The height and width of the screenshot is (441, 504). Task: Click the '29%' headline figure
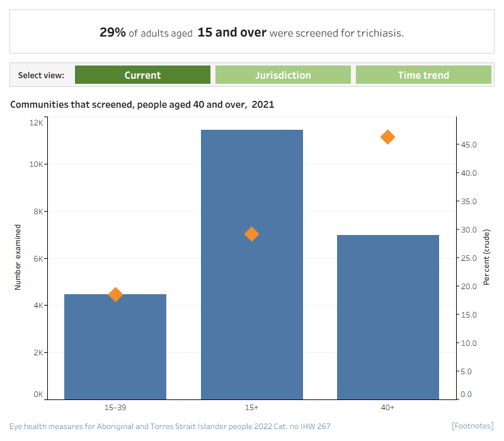113,32
